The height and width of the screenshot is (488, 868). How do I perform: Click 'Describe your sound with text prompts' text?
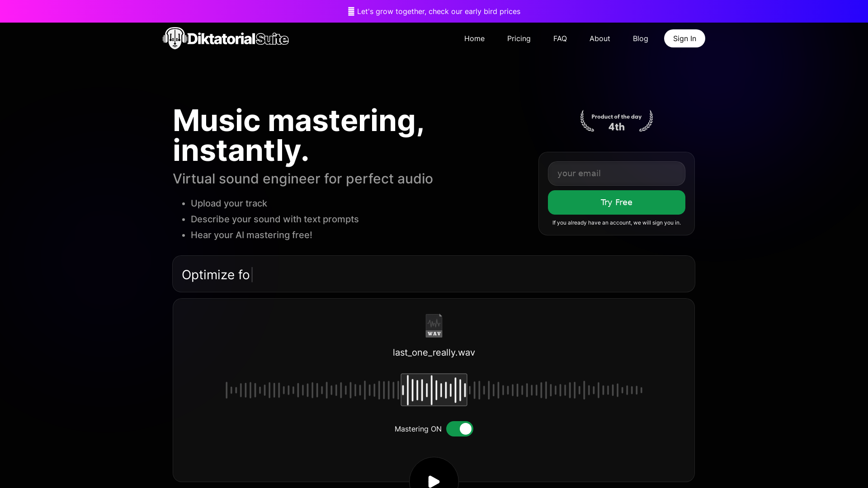tap(274, 219)
